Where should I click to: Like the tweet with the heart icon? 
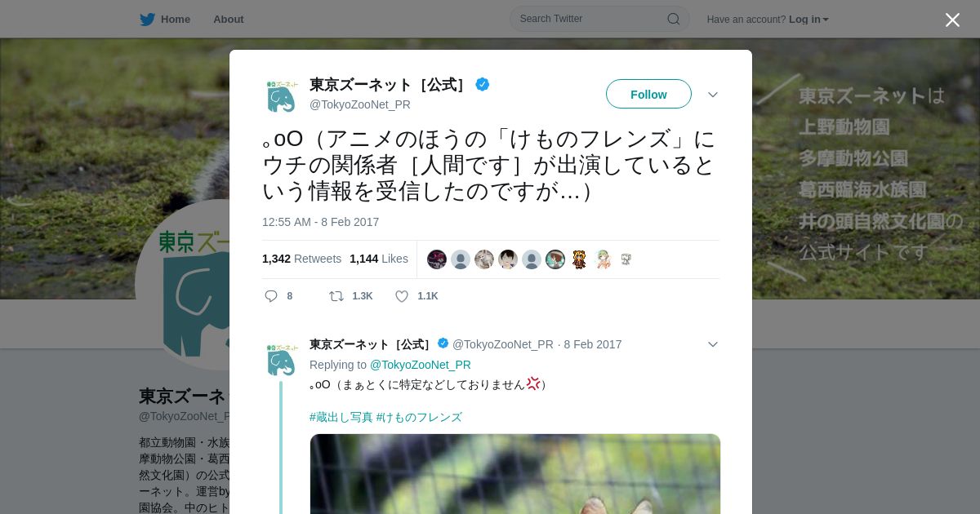(x=402, y=296)
